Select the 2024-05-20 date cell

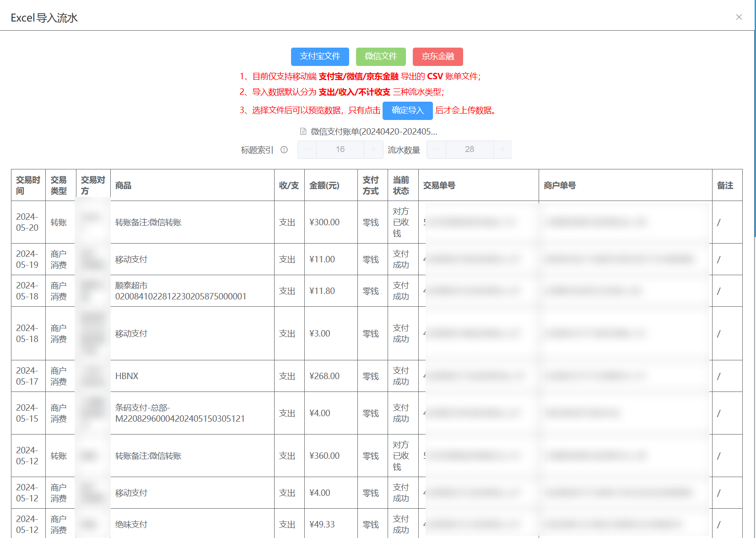point(28,222)
